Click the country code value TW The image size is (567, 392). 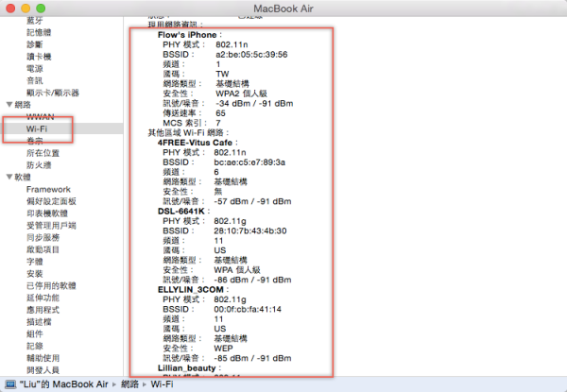(x=222, y=74)
